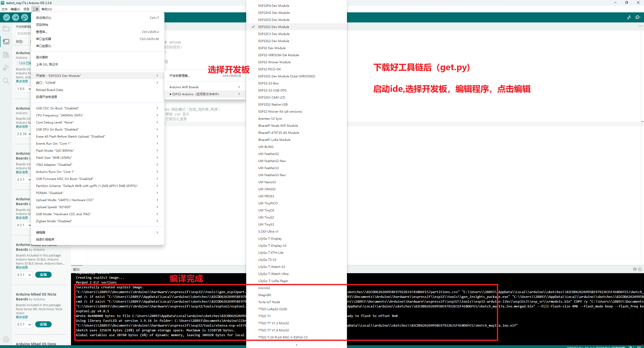Open the Library Manager sidebar icon
The height and width of the screenshot is (348, 644).
tap(6, 55)
